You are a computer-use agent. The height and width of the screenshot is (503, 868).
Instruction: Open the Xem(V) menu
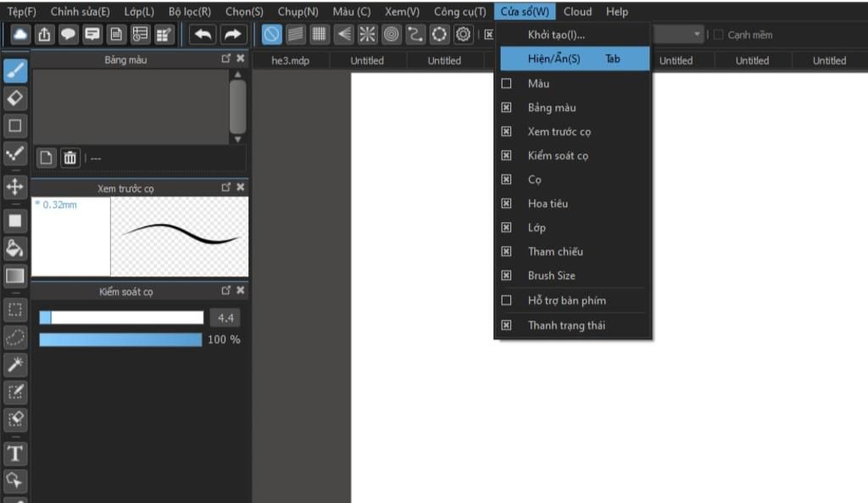tap(403, 12)
